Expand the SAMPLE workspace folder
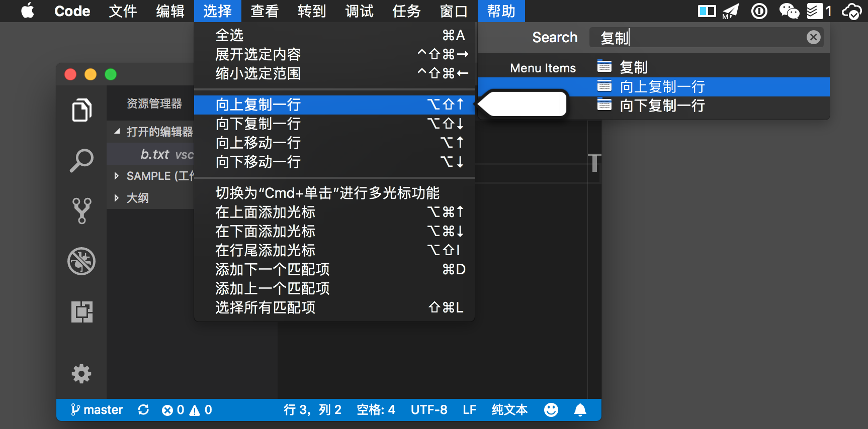 tap(117, 176)
